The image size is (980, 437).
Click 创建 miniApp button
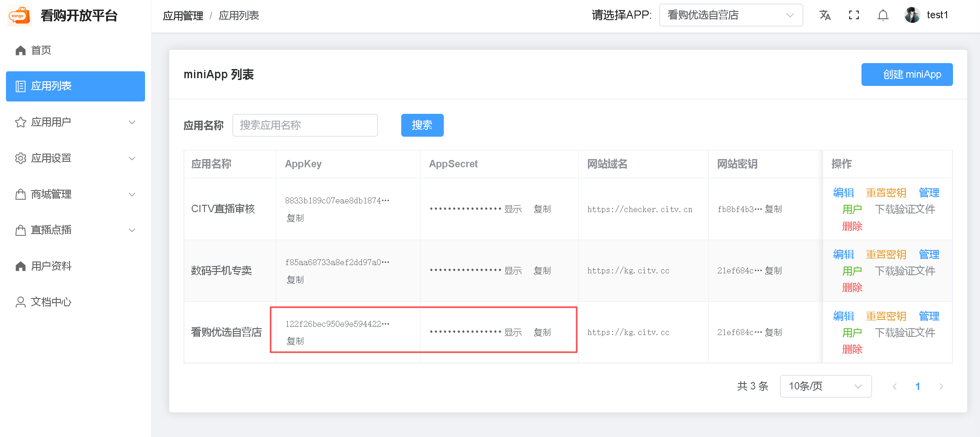click(x=907, y=75)
